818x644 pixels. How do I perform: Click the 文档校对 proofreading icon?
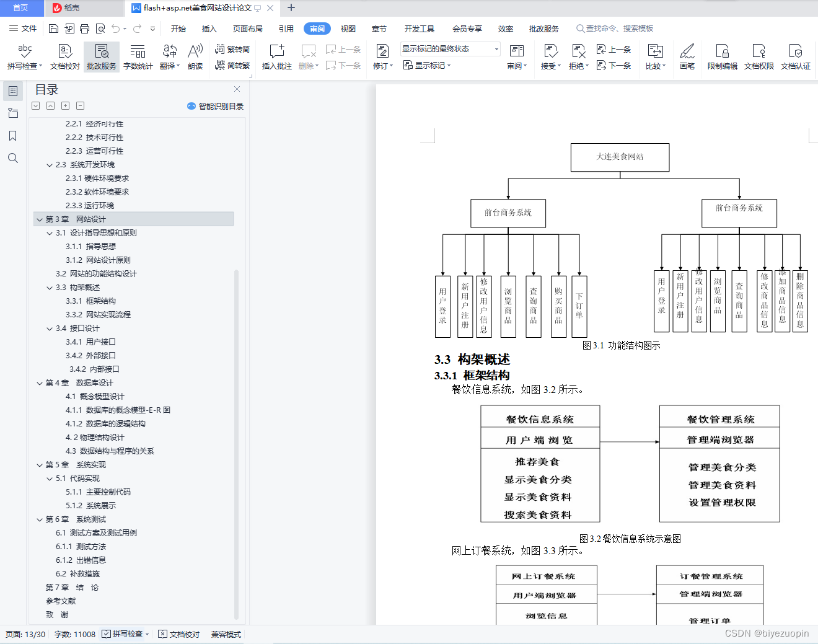point(64,56)
